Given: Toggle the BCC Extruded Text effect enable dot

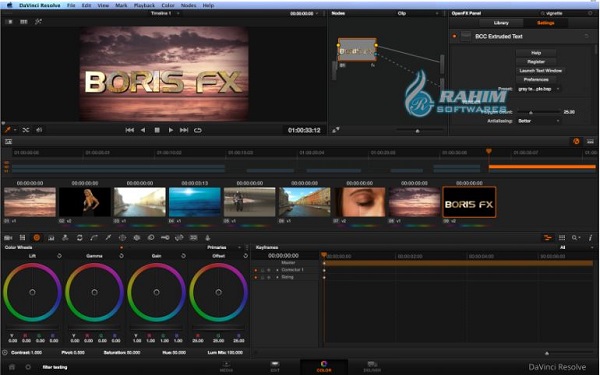Looking at the screenshot, I should 454,36.
